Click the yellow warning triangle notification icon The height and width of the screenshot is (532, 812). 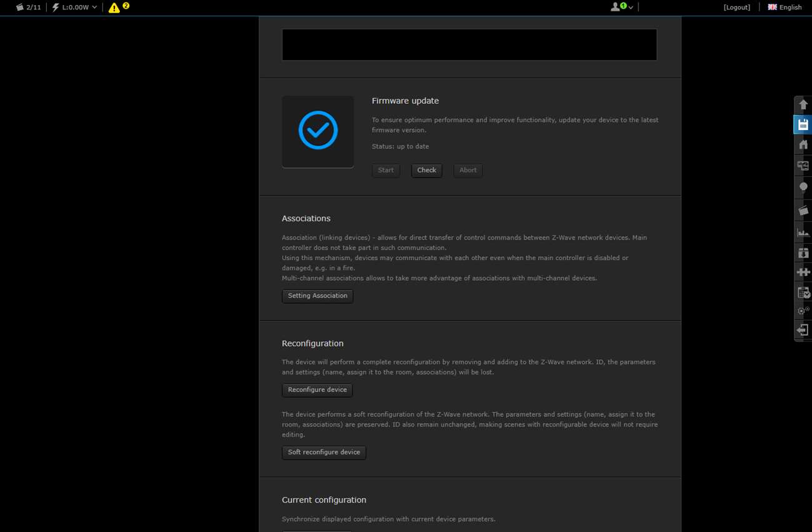(114, 8)
